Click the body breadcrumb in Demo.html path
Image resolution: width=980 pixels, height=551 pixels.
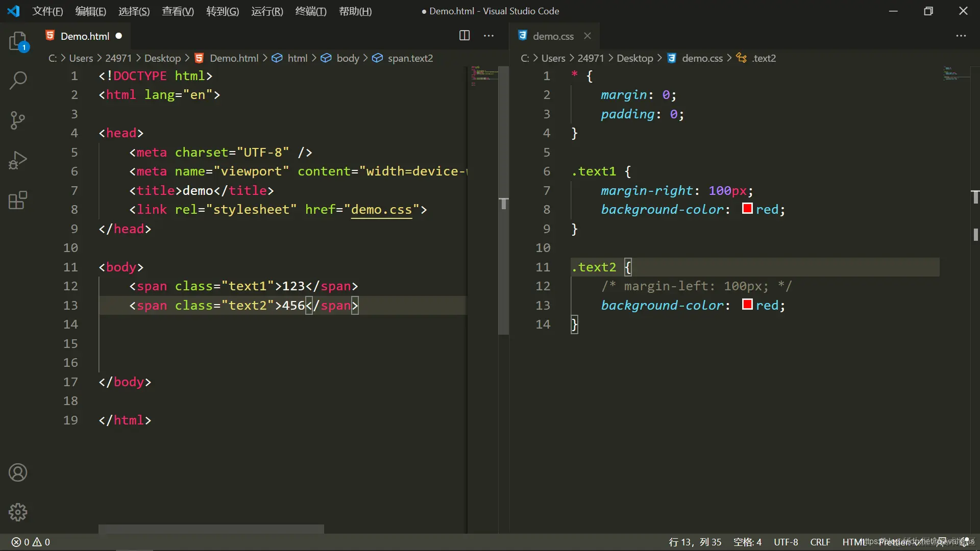coord(348,58)
